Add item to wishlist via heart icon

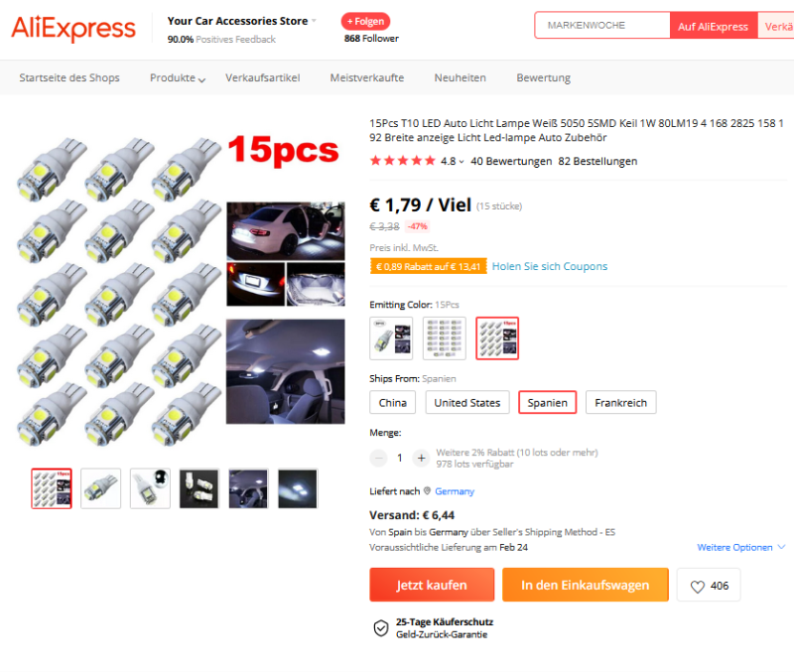tap(698, 587)
